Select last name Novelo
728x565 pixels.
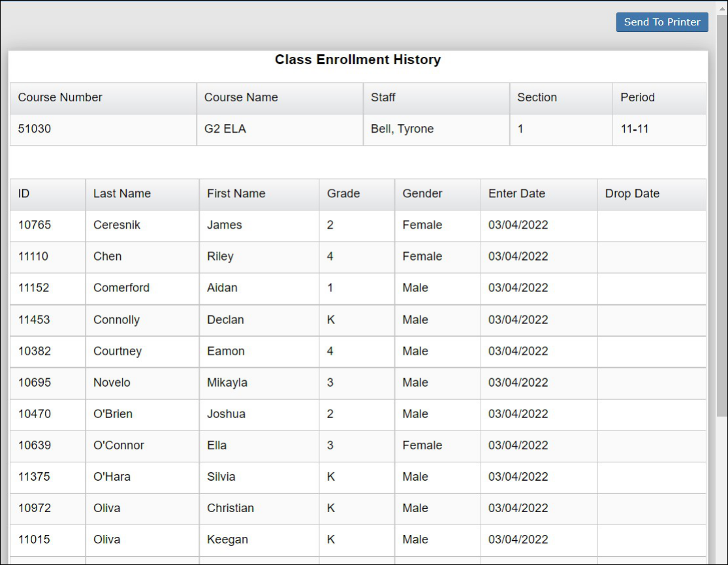112,383
